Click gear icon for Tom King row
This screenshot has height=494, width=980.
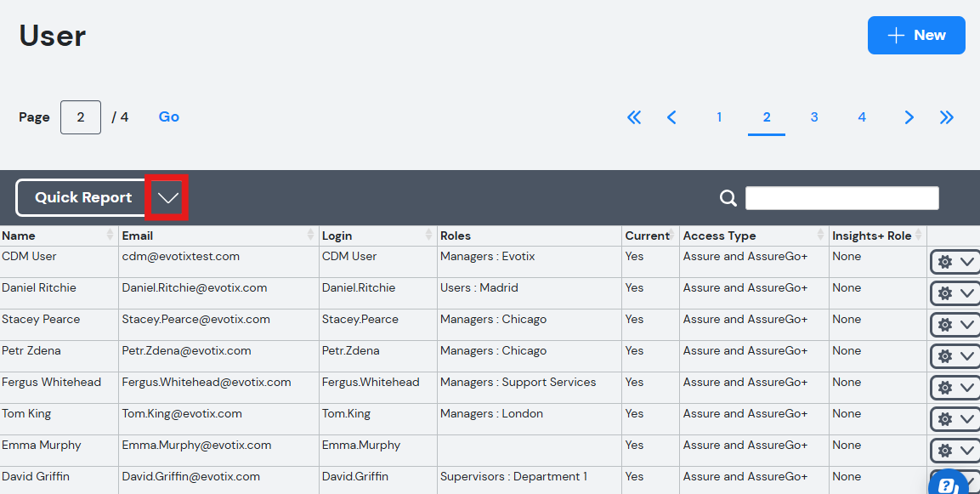tap(945, 418)
